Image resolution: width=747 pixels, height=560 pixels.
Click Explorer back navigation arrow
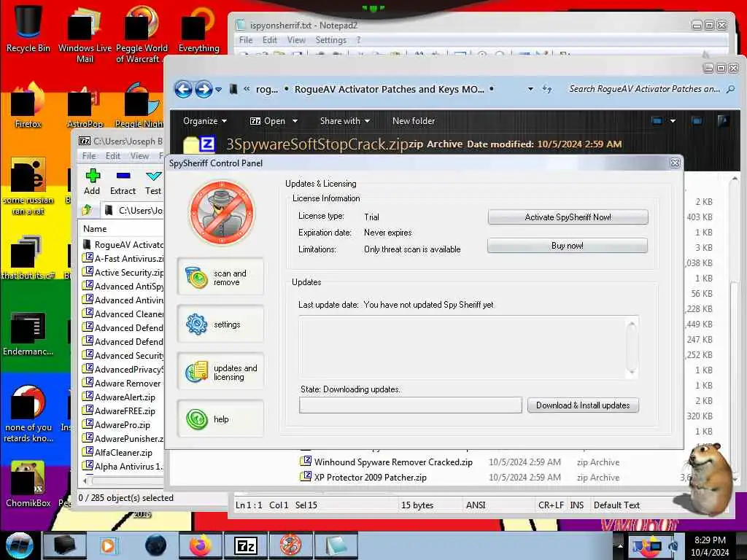pyautogui.click(x=183, y=89)
